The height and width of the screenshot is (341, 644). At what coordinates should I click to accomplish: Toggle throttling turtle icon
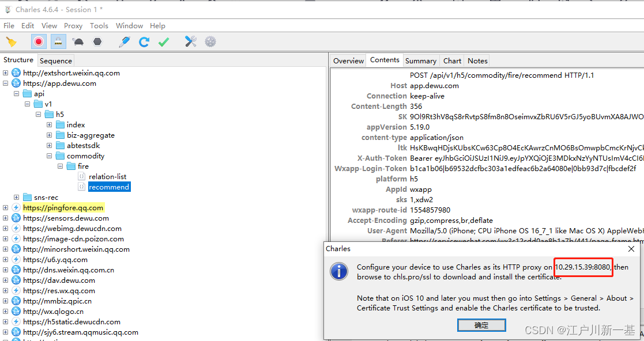point(78,42)
